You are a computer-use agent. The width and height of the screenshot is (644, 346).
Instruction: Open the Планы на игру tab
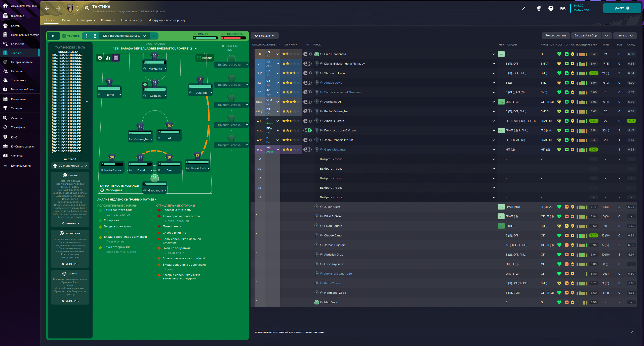click(132, 20)
